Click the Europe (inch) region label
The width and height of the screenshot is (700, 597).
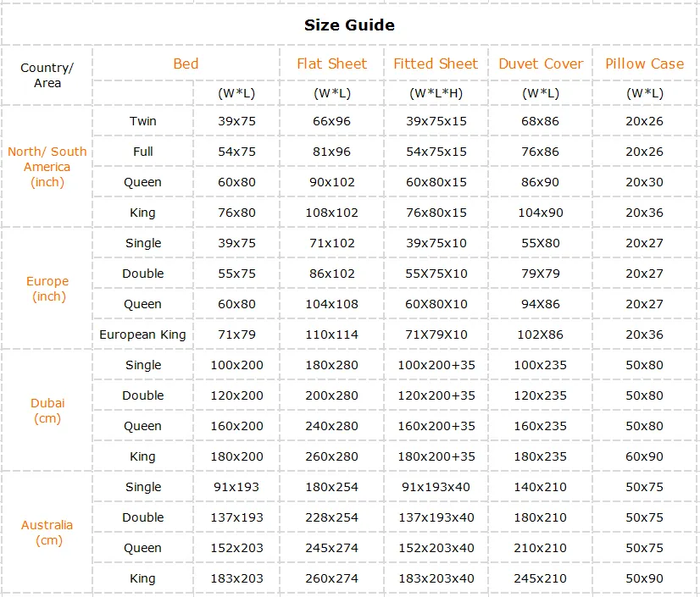point(47,289)
